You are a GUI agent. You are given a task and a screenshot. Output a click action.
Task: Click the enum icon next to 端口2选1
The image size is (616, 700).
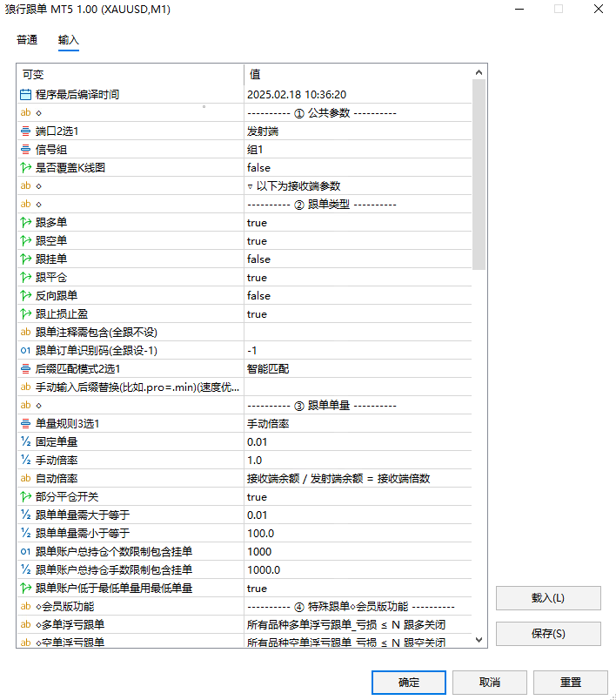click(26, 131)
